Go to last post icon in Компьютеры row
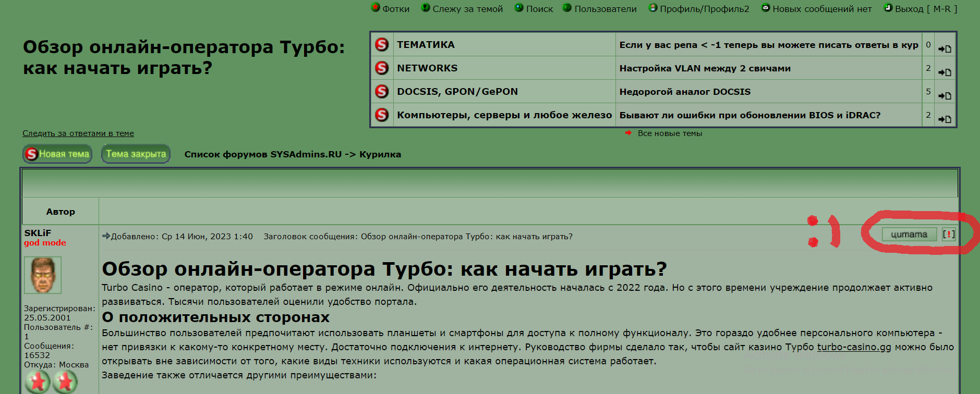 945,119
